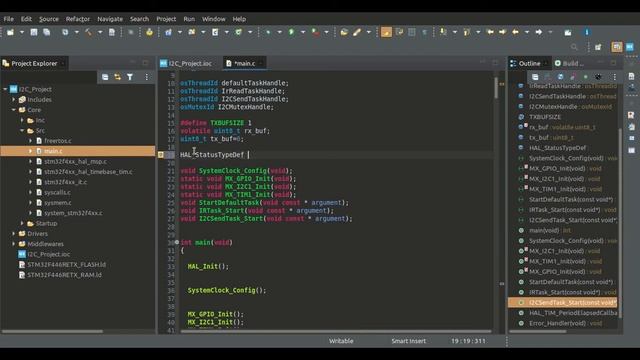Click the next annotation toolbar icon

point(443,32)
